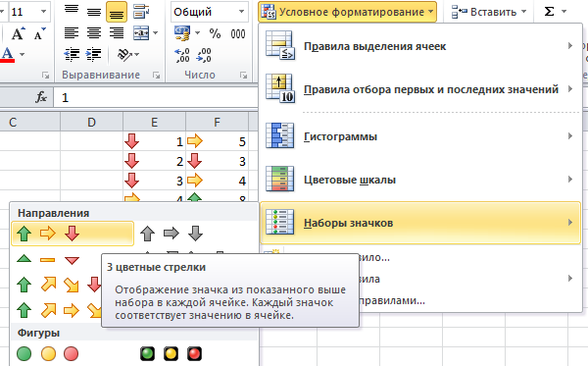
Task: Open AutoSum dropdown arrow
Action: click(564, 12)
